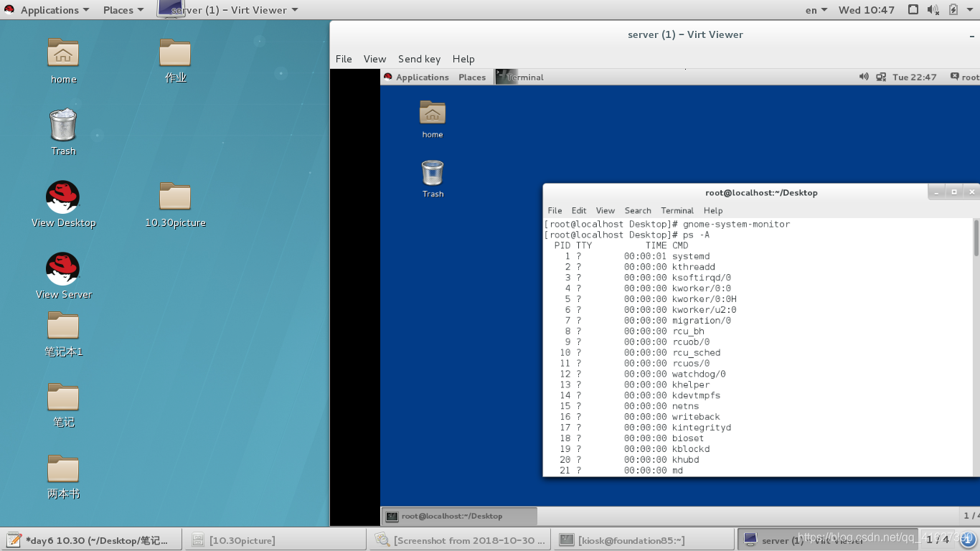Switch to [10.30picture] taskbar window
980x551 pixels.
coord(275,540)
